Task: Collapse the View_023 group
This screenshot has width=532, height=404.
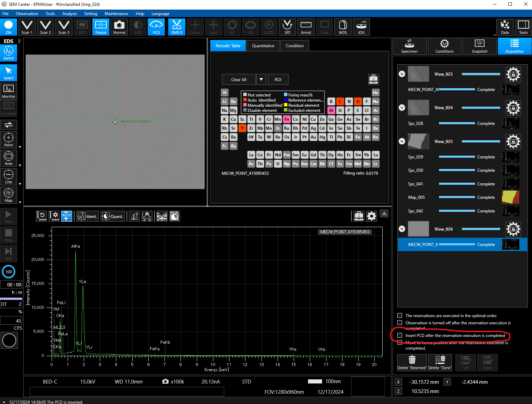Action: click(402, 74)
